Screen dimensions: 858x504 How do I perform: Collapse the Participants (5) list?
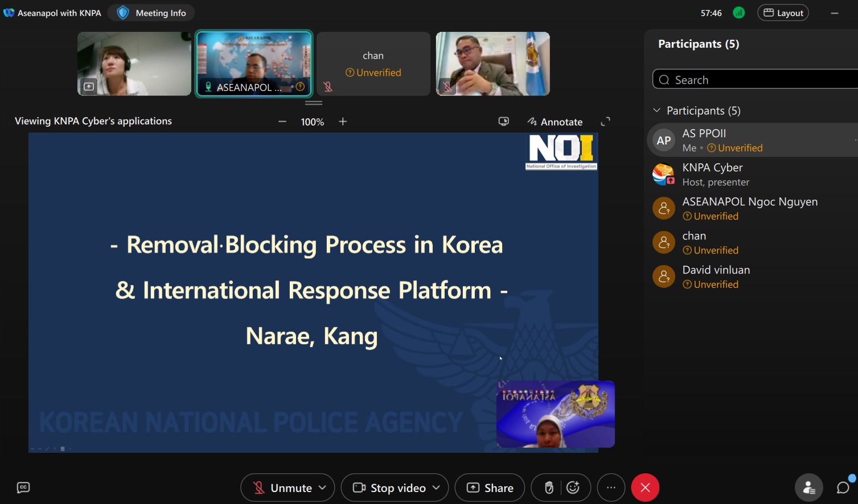(x=656, y=110)
